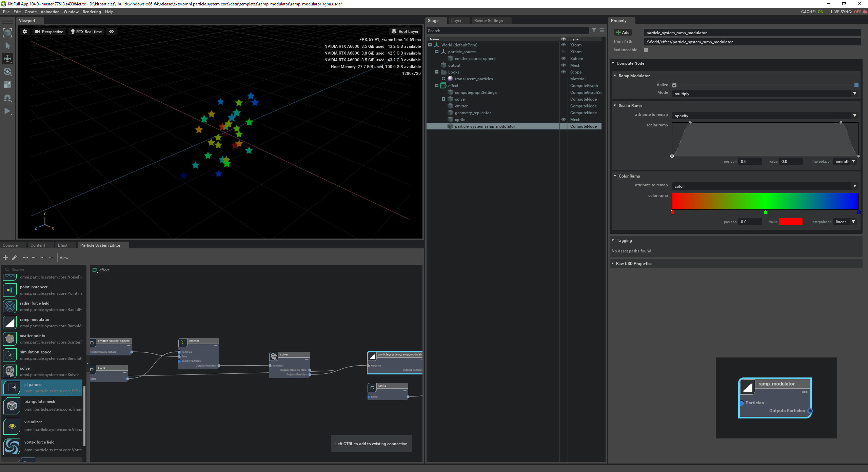
Task: Select the vortex force field node icon
Action: (x=12, y=446)
